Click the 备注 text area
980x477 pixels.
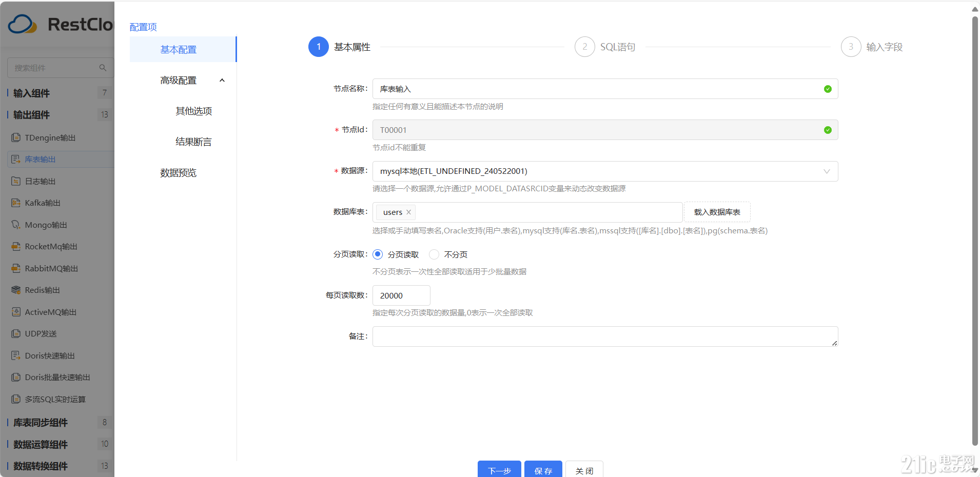[x=605, y=336]
